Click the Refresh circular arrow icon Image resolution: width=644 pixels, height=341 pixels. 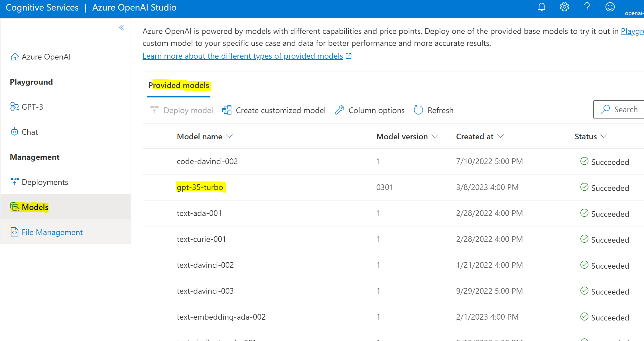418,110
